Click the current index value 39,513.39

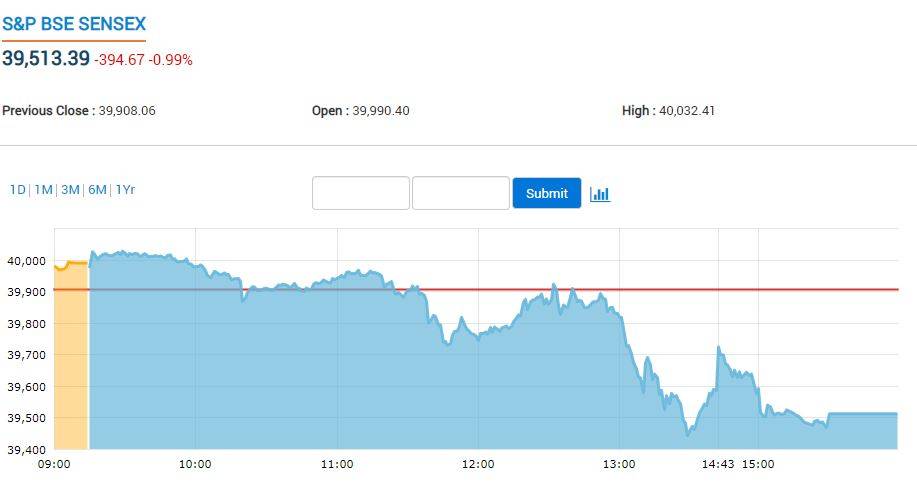(x=46, y=58)
